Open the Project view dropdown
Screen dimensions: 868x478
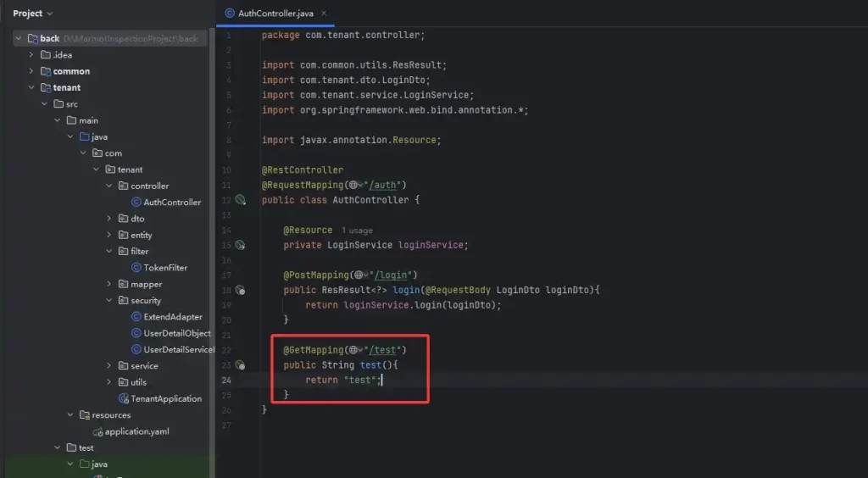click(33, 14)
